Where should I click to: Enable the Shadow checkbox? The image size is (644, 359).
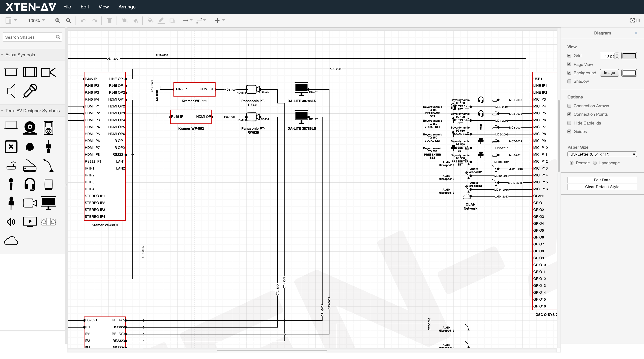(x=569, y=81)
